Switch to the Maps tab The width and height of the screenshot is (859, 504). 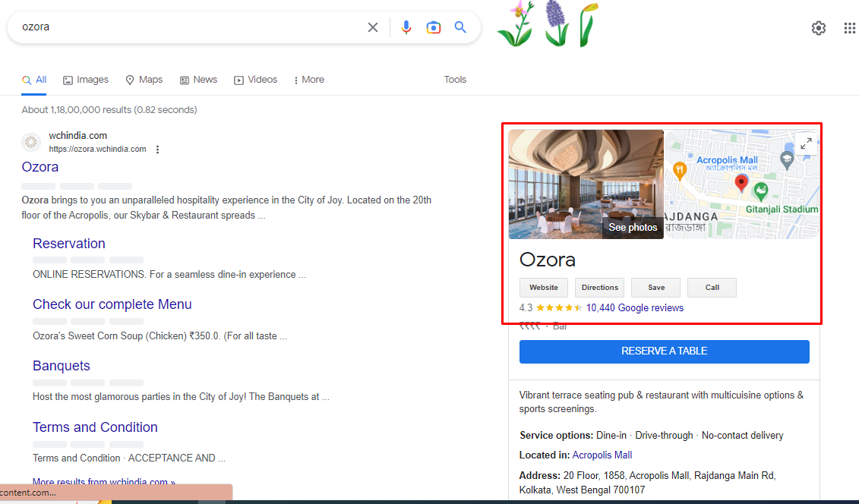[144, 80]
